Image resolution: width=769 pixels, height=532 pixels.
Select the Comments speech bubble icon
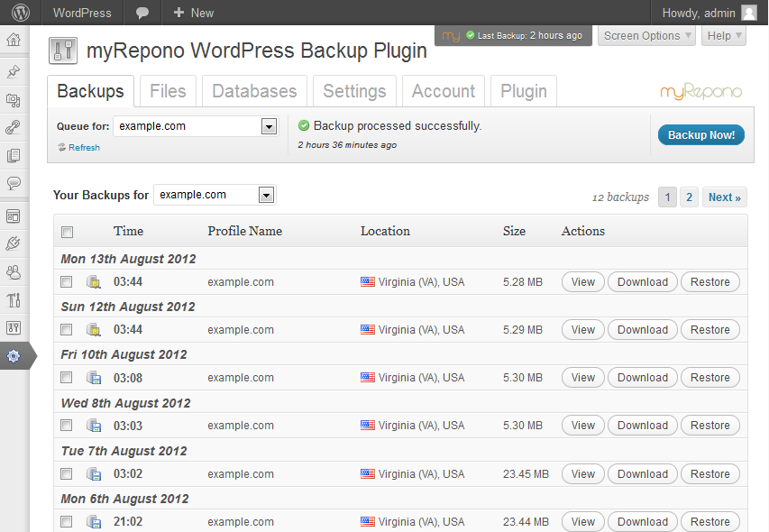tap(13, 183)
